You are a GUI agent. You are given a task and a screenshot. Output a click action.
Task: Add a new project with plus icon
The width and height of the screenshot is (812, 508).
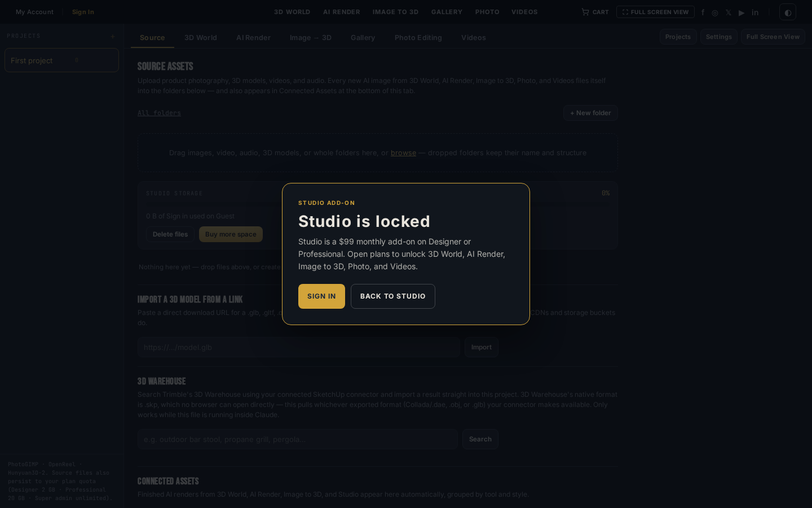pyautogui.click(x=113, y=36)
